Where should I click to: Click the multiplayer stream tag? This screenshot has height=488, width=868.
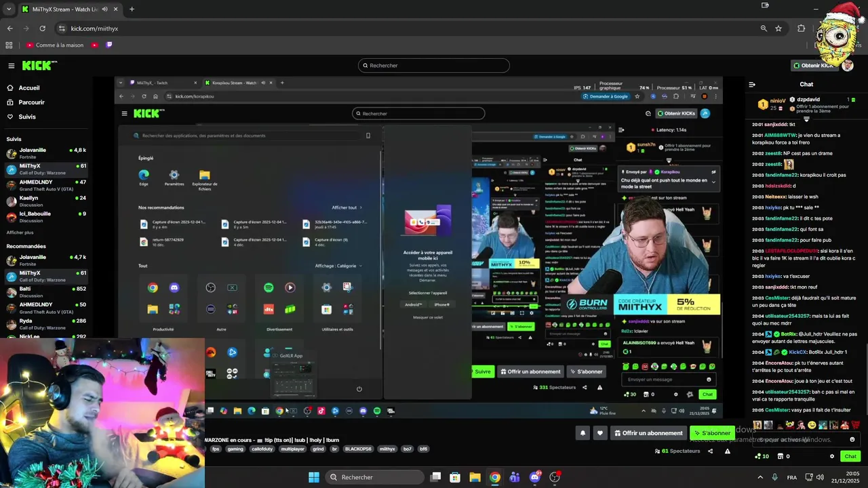(x=293, y=449)
